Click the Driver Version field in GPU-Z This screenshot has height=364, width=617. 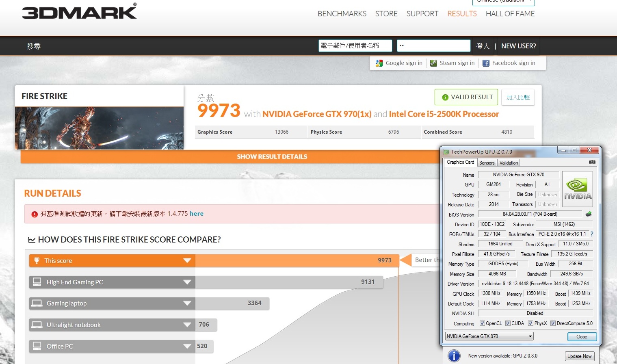point(535,284)
